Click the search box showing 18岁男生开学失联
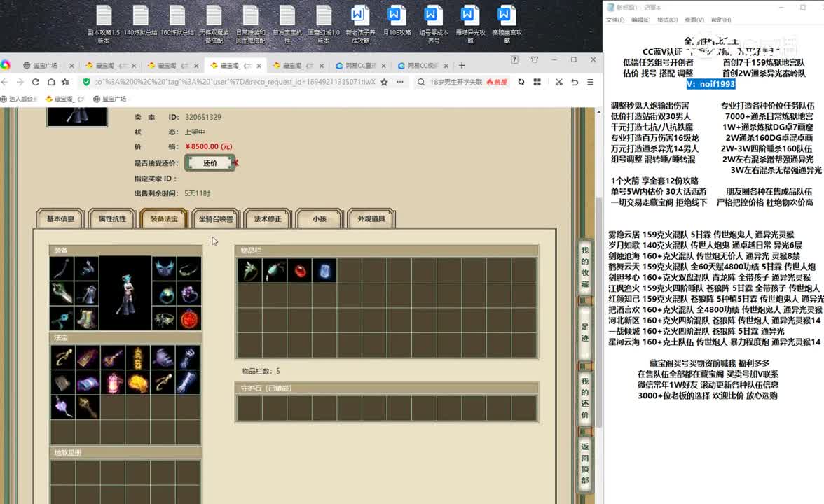This screenshot has width=824, height=504. pos(455,82)
